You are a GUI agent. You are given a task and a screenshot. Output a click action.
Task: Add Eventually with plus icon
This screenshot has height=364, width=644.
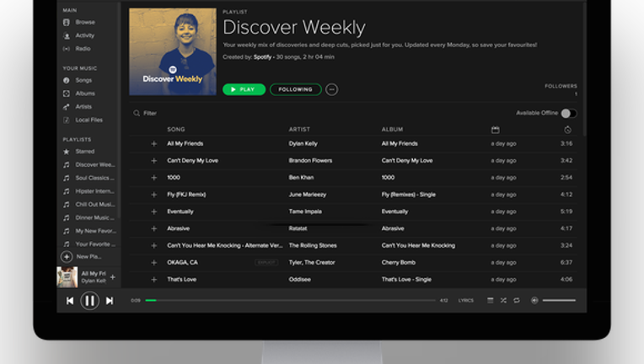pos(154,211)
